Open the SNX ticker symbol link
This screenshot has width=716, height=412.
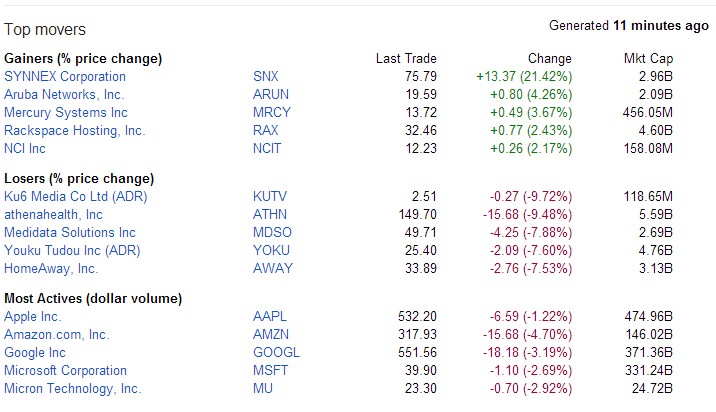pyautogui.click(x=266, y=76)
